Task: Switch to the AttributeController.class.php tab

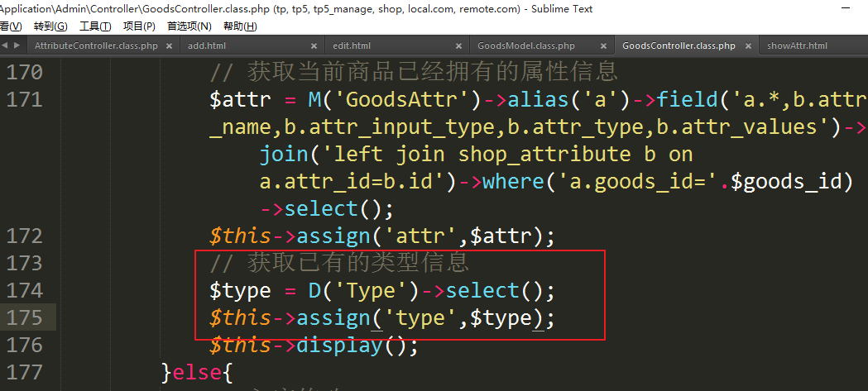Action: (x=96, y=46)
